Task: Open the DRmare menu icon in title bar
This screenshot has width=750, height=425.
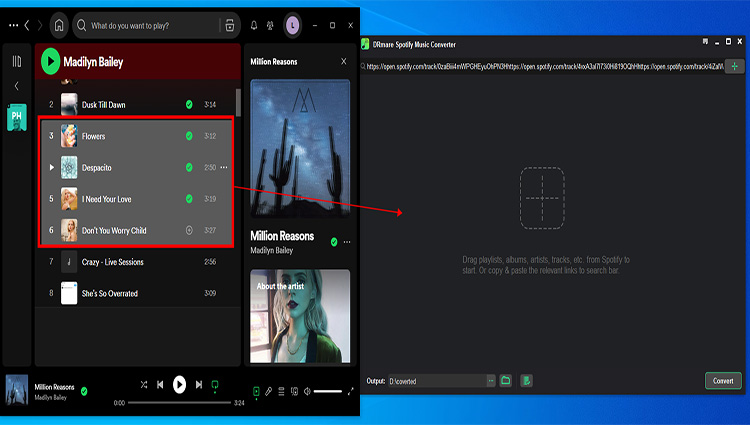Action: tap(706, 42)
